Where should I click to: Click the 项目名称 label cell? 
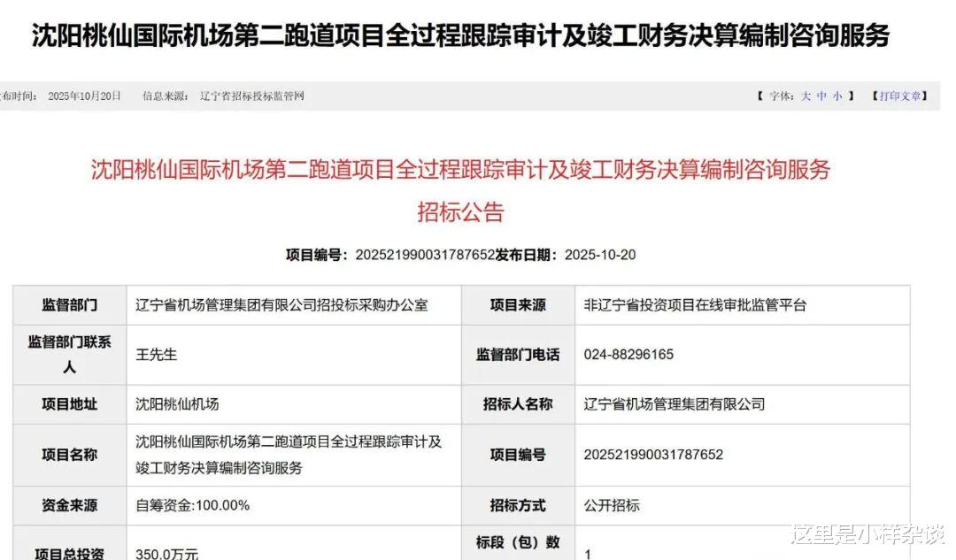(70, 455)
